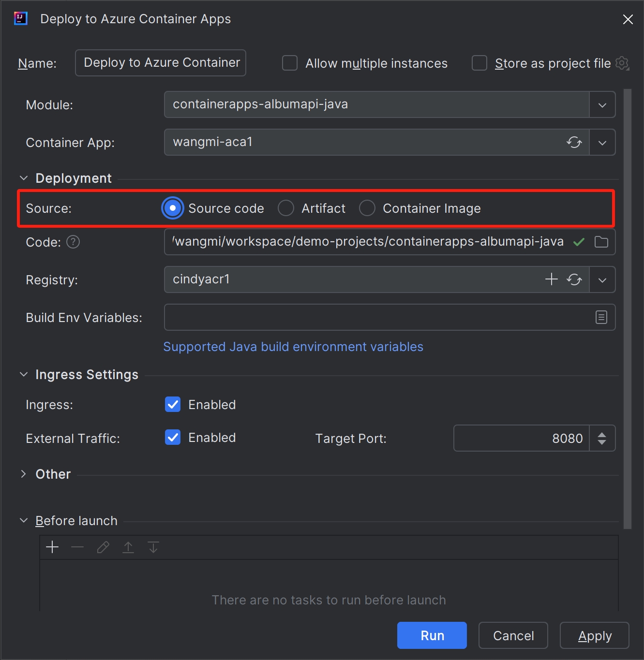This screenshot has height=660, width=644.
Task: Refresh the Container App list
Action: [x=574, y=142]
